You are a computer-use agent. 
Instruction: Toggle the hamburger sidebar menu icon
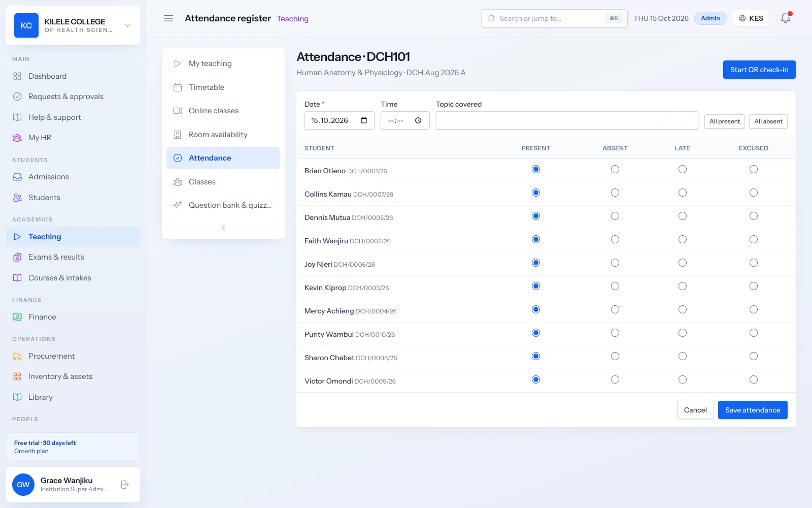[x=168, y=18]
